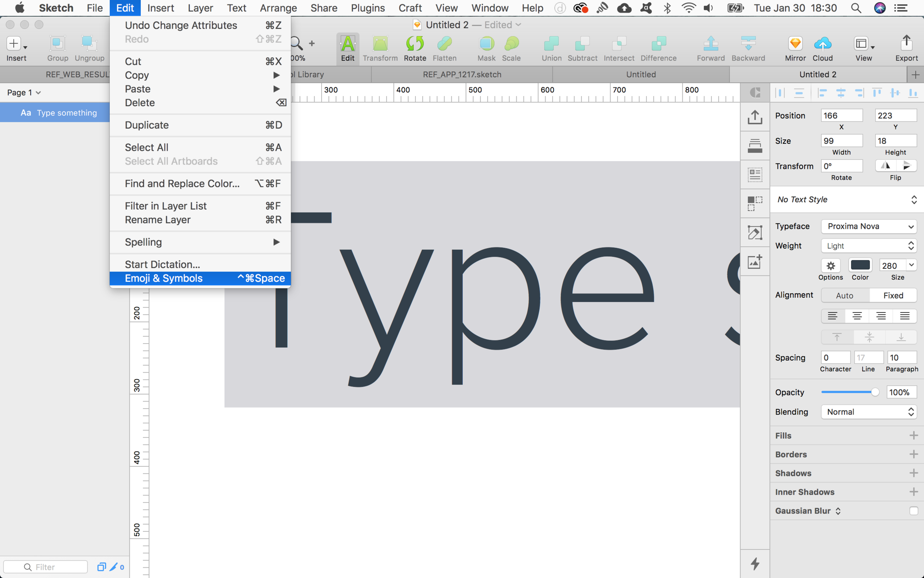The image size is (924, 578).
Task: Click the Group toolbar icon
Action: pos(58,44)
